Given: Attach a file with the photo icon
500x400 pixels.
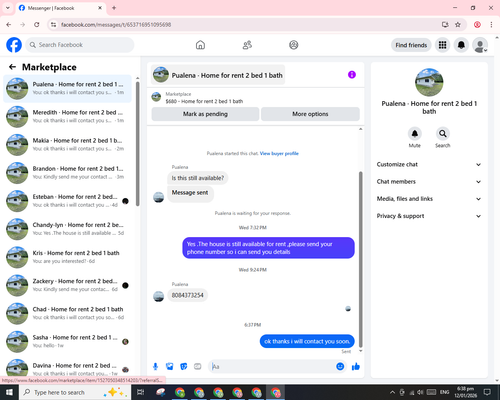Looking at the screenshot, I should [170, 367].
